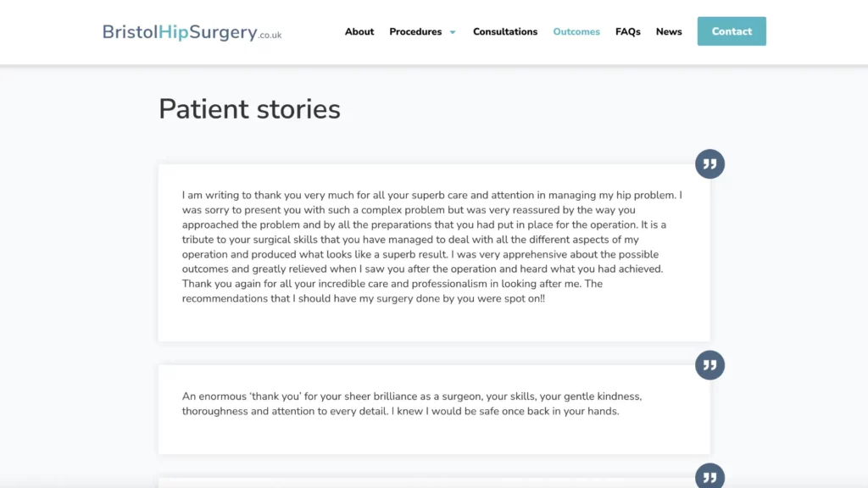The width and height of the screenshot is (868, 488).
Task: Select Procedures in the navigation bar
Action: [x=415, y=31]
